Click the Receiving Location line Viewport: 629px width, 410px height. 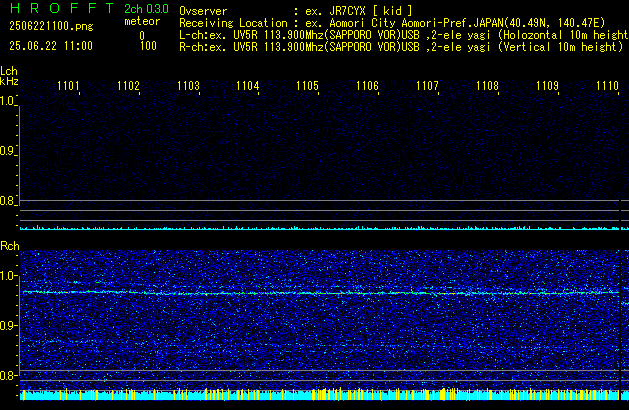pos(392,23)
